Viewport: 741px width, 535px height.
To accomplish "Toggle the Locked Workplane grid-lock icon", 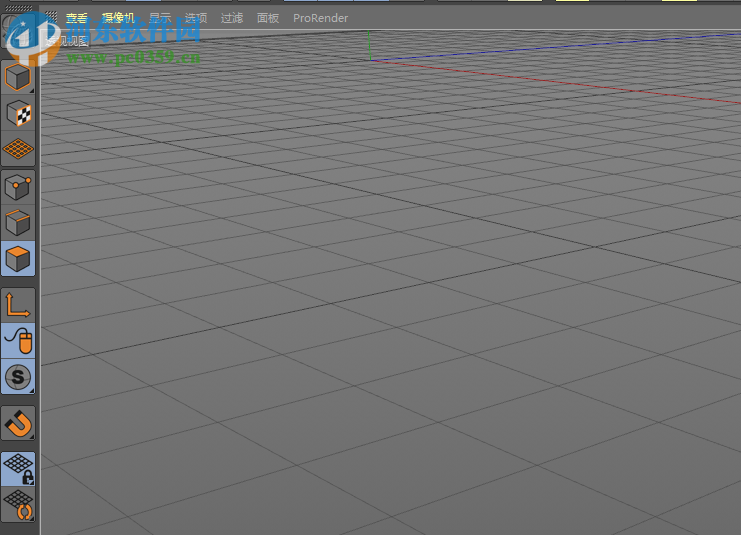I will tap(18, 469).
